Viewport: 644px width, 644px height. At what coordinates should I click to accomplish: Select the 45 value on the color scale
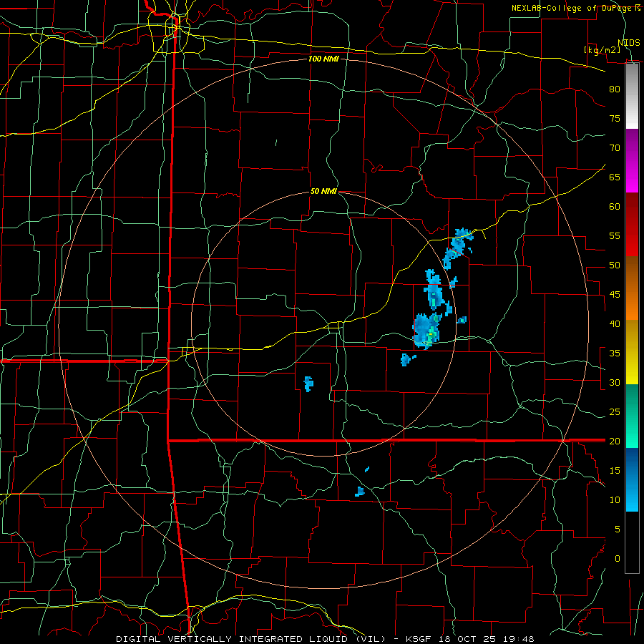(x=615, y=295)
